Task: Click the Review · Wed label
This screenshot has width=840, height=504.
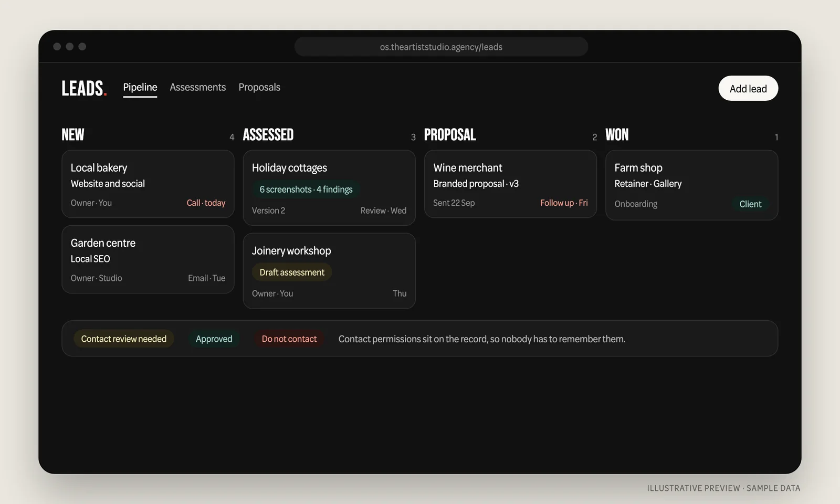Action: [383, 211]
